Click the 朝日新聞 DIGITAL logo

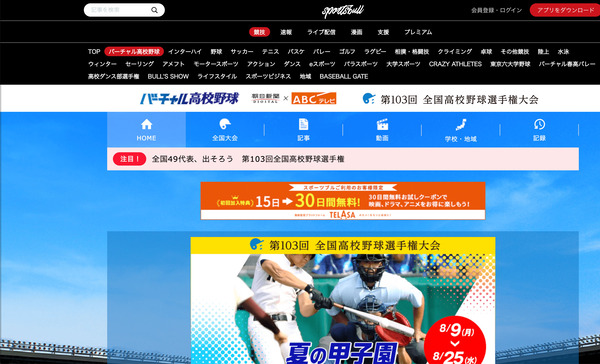[265, 98]
